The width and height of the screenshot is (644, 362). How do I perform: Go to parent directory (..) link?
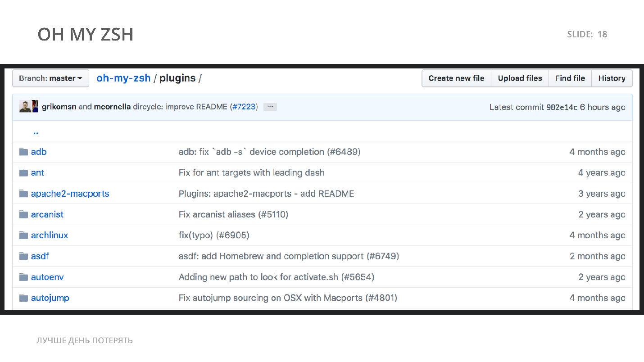pos(36,132)
